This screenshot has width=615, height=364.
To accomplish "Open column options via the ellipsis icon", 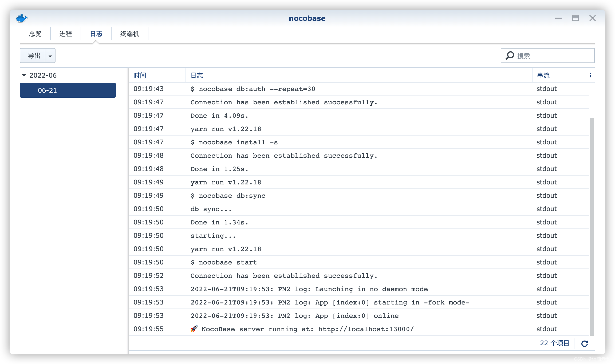I will pyautogui.click(x=591, y=75).
